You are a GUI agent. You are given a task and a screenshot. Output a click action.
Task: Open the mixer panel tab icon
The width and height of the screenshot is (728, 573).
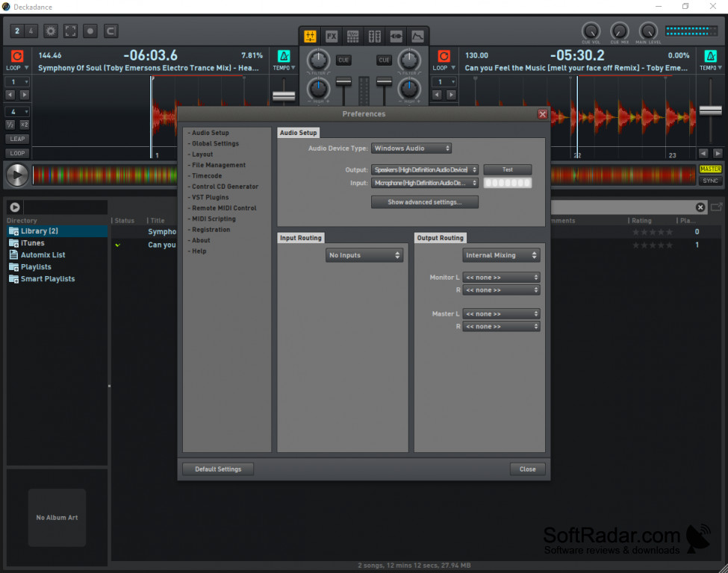pyautogui.click(x=310, y=37)
